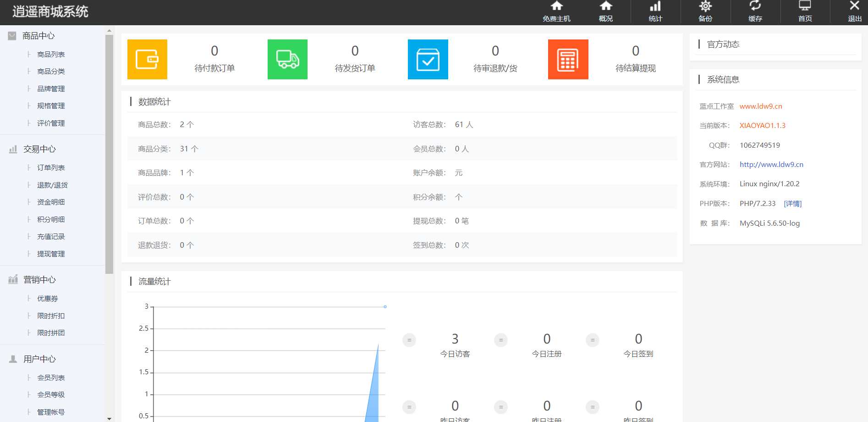Image resolution: width=868 pixels, height=422 pixels.
Task: Click the orange 待付款订单 wallet icon
Action: pyautogui.click(x=147, y=60)
